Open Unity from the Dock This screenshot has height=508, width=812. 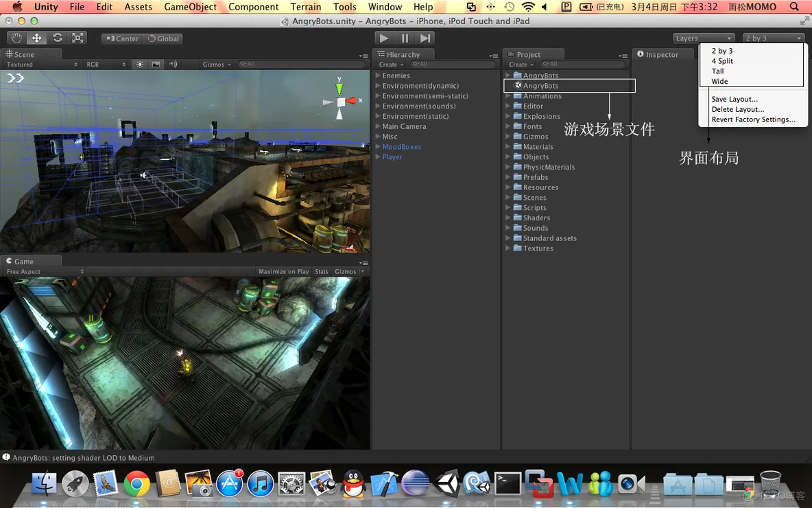446,484
